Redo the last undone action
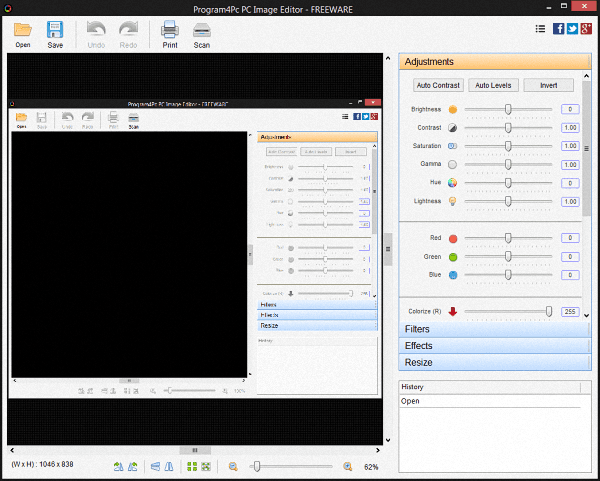 [x=128, y=34]
